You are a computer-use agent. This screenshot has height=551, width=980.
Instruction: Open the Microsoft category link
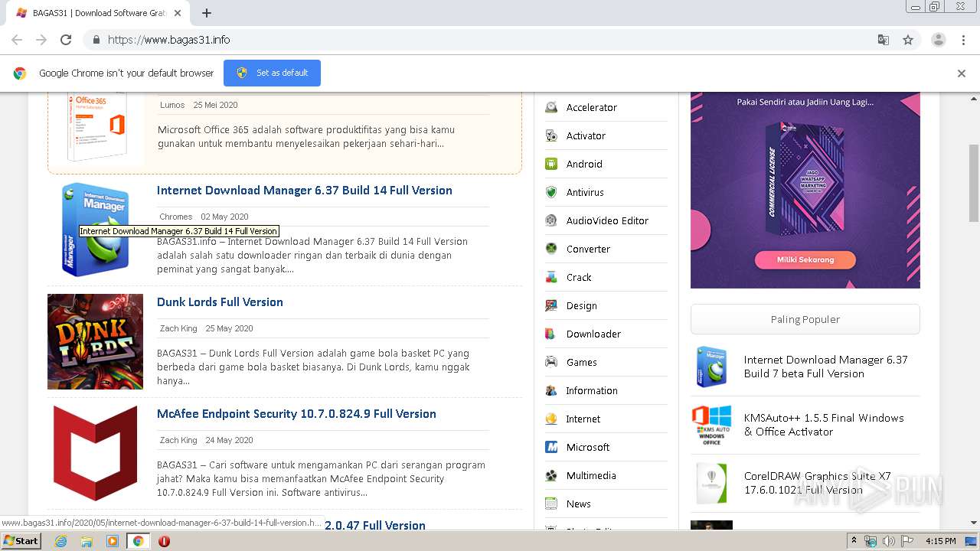[588, 448]
